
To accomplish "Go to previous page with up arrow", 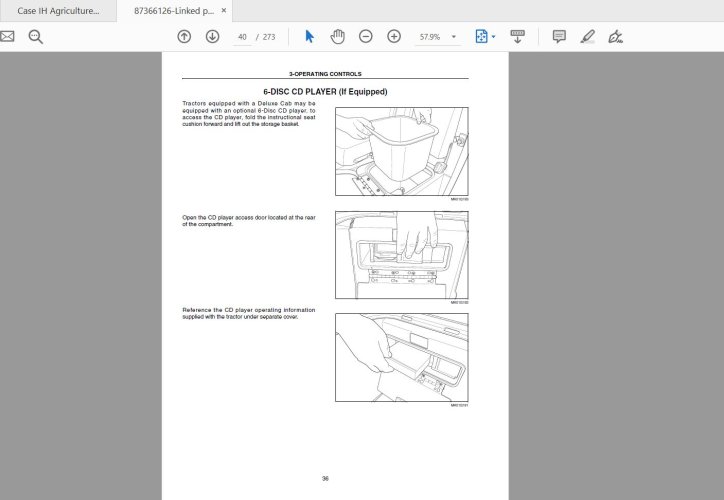I will (x=184, y=36).
